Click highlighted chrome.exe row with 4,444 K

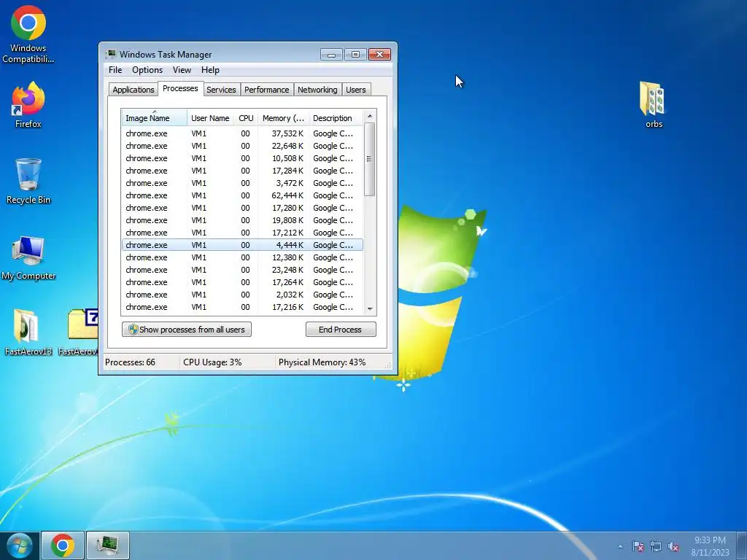[242, 245]
